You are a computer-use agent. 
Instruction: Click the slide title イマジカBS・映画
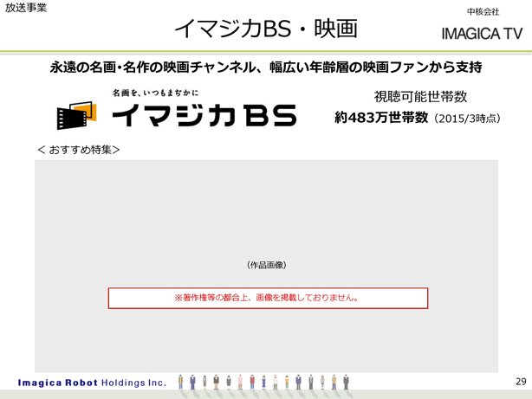[266, 29]
